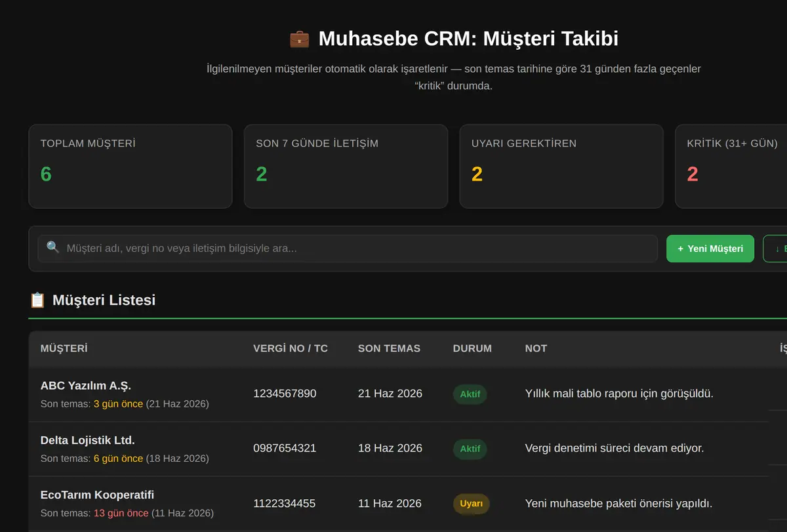Image resolution: width=787 pixels, height=532 pixels.
Task: Select the Delta Lojistik Ltd. customer name
Action: pos(88,440)
